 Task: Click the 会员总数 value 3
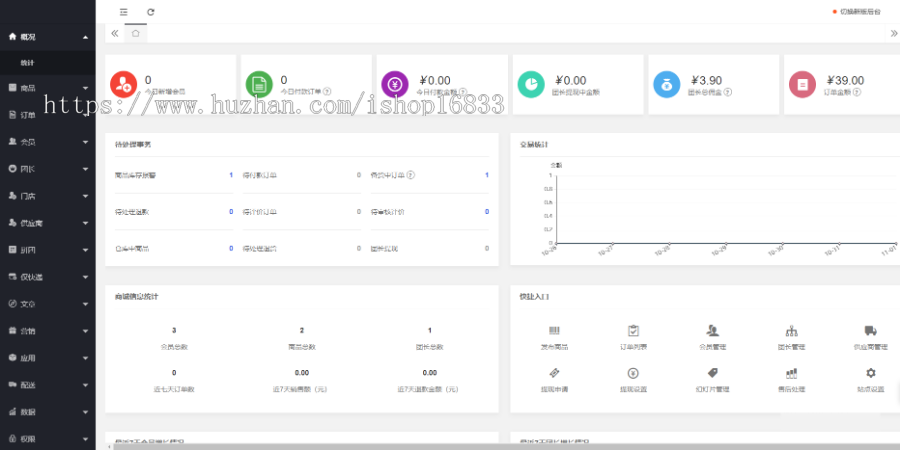tap(174, 331)
